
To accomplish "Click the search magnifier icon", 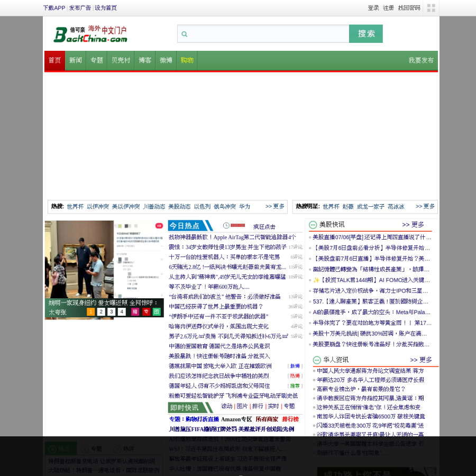I will point(184,34).
